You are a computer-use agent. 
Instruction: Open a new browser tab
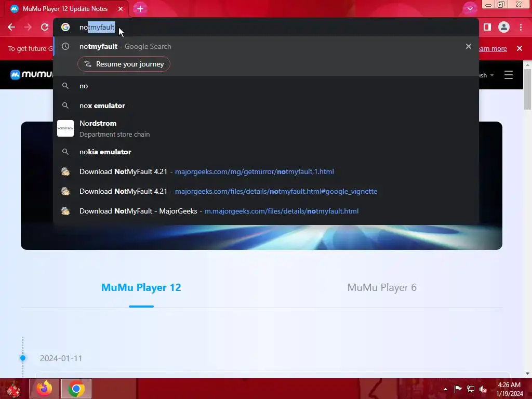pyautogui.click(x=140, y=9)
